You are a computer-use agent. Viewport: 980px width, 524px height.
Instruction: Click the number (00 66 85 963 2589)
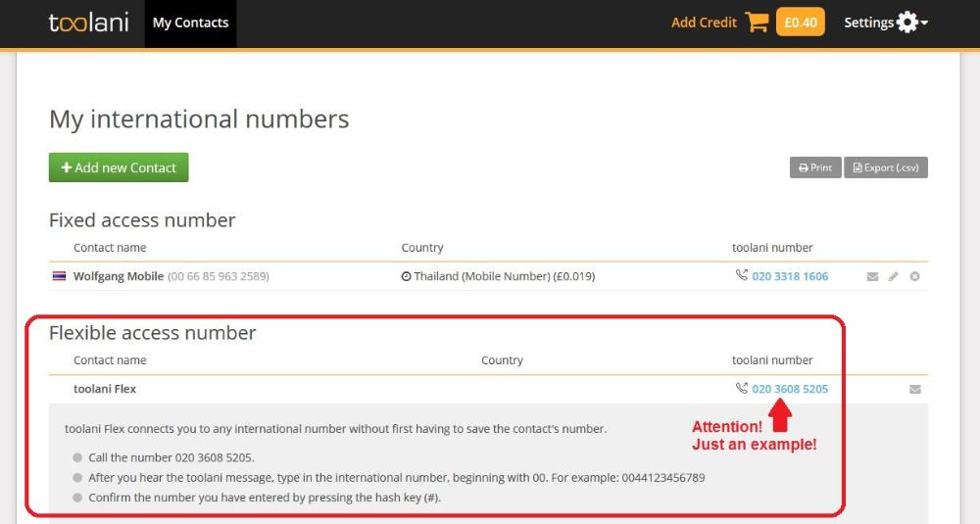click(219, 276)
